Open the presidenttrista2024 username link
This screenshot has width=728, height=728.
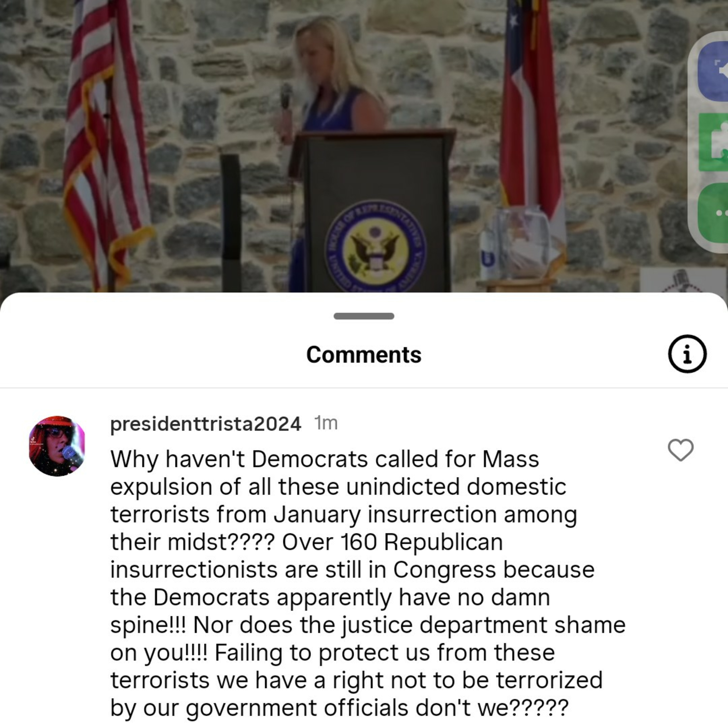pyautogui.click(x=206, y=424)
